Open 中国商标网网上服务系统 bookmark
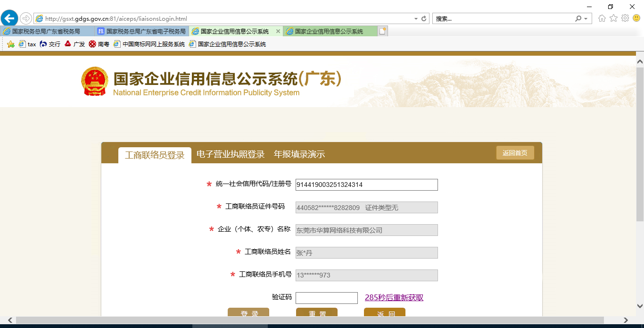 149,44
